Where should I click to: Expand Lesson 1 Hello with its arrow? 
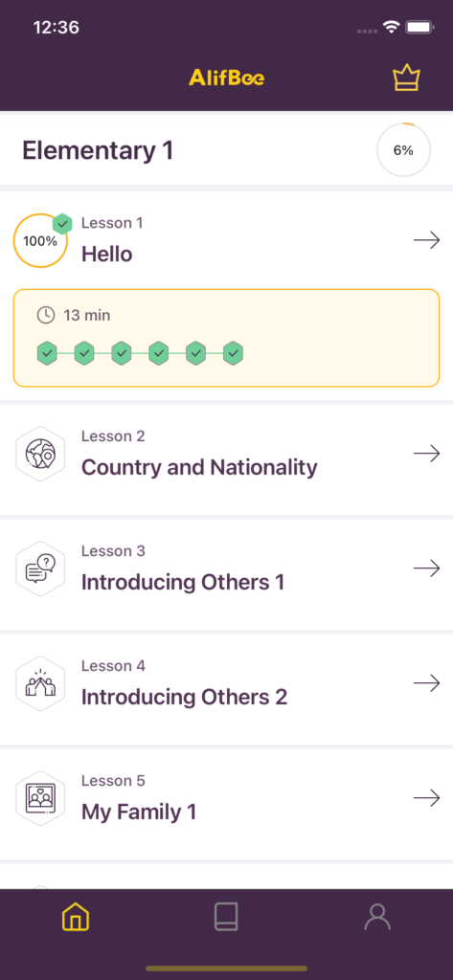tap(427, 240)
